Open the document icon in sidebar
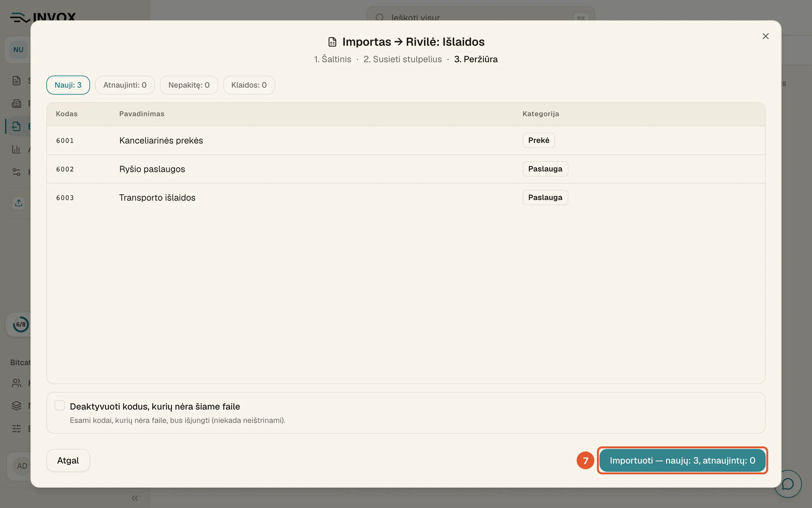 pyautogui.click(x=16, y=81)
